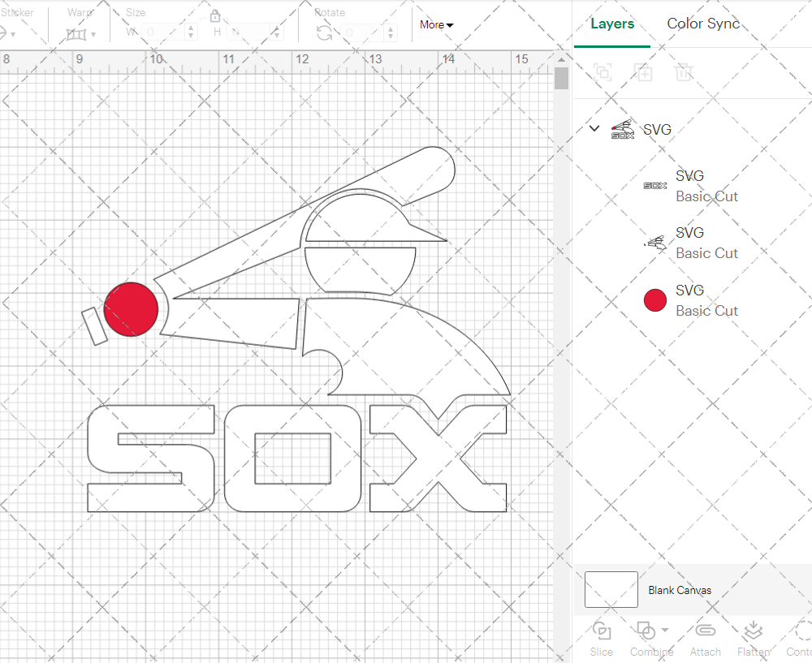Expand the Combine dropdown arrow
Image resolution: width=812 pixels, height=663 pixels.
(665, 631)
